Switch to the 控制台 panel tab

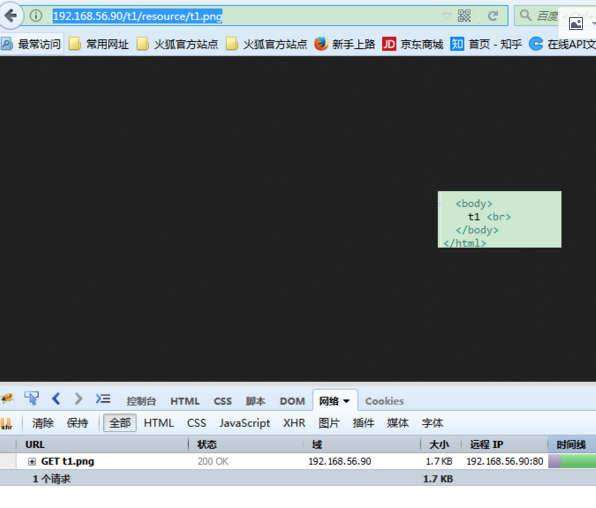pyautogui.click(x=141, y=401)
